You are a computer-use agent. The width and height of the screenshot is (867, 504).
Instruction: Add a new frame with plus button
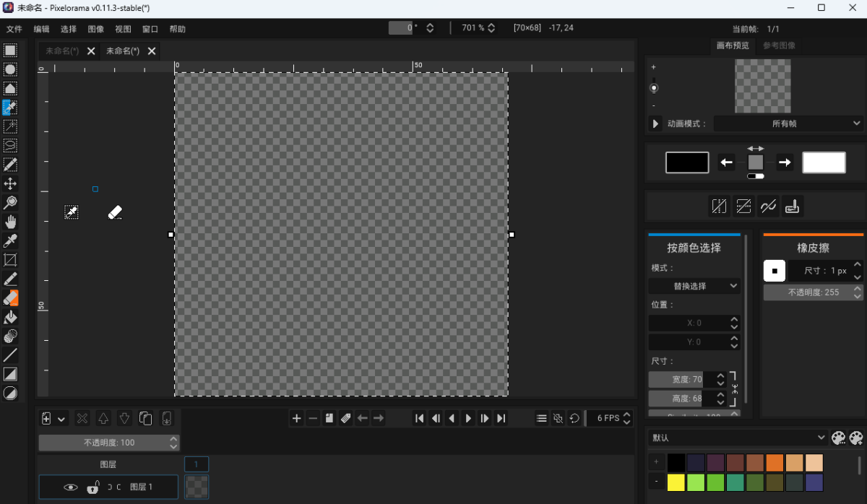pyautogui.click(x=296, y=418)
